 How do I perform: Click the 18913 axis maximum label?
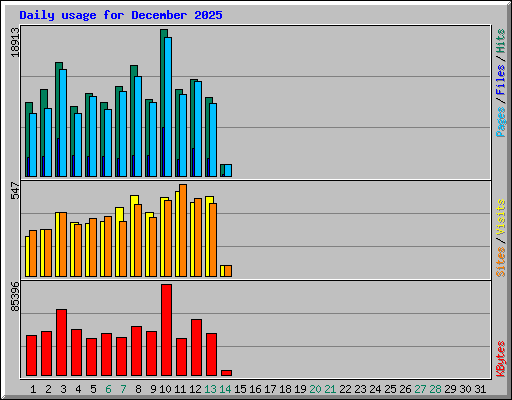[x=15, y=42]
